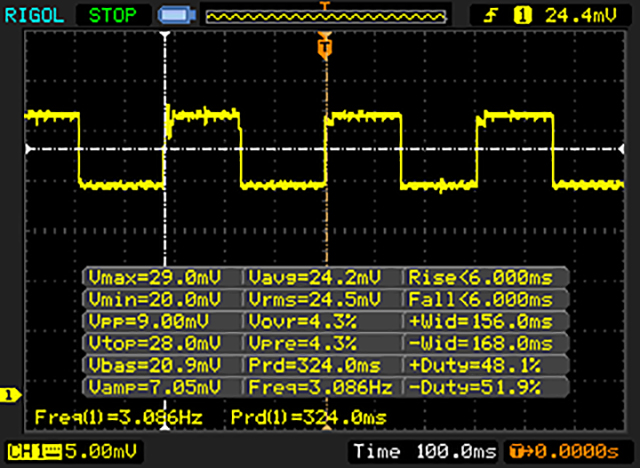Select the trigger level 24.4mV readout
The image size is (640, 468).
(x=576, y=15)
